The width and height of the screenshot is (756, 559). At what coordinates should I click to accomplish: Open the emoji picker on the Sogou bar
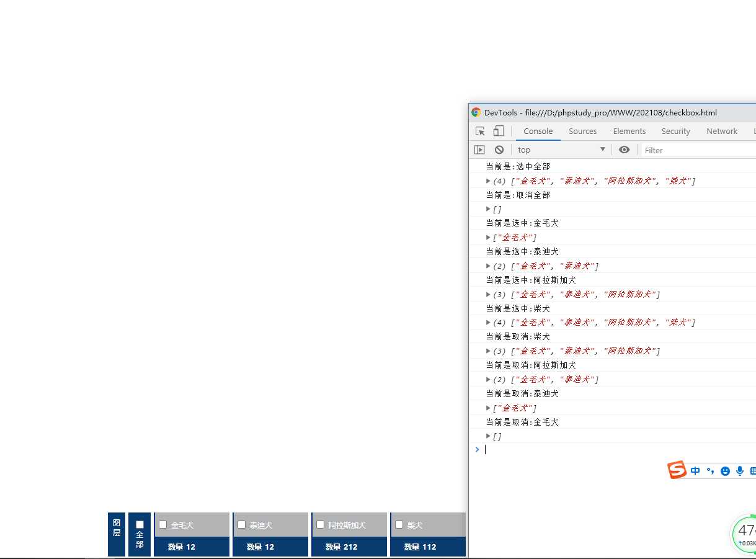point(725,471)
